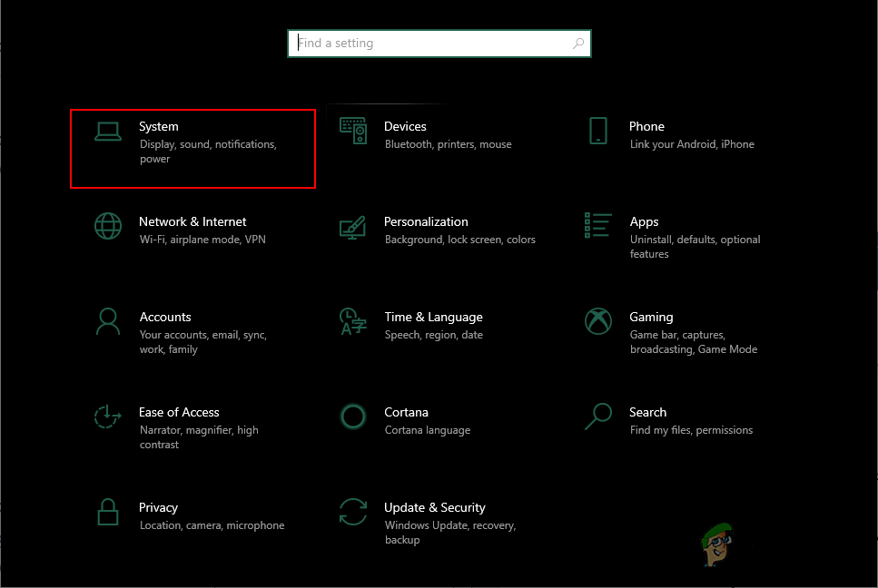Open Network & Internet title
Screen dimensions: 878x588
coord(192,221)
